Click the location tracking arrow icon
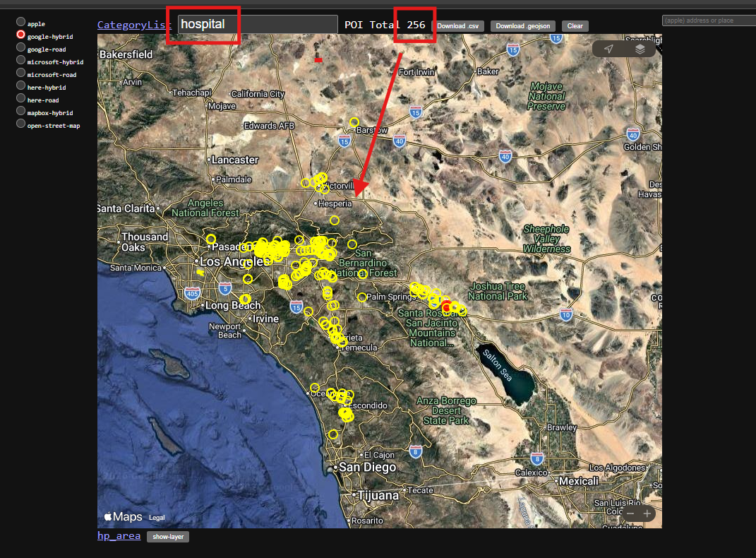 (608, 49)
